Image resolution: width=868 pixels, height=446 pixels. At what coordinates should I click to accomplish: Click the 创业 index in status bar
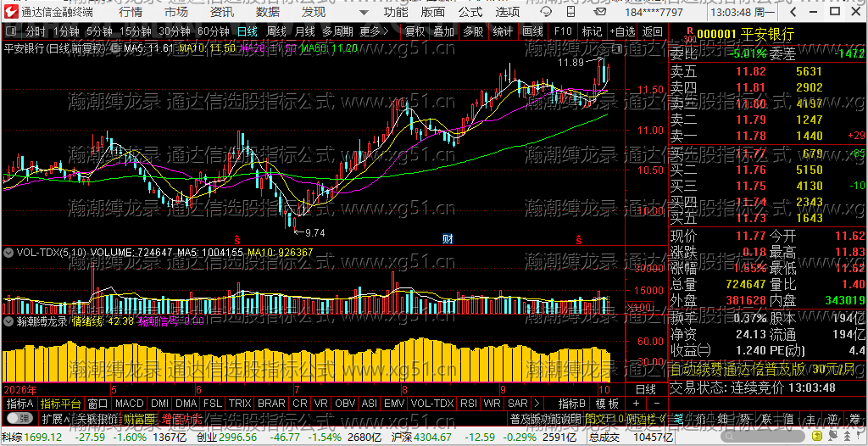(x=208, y=438)
